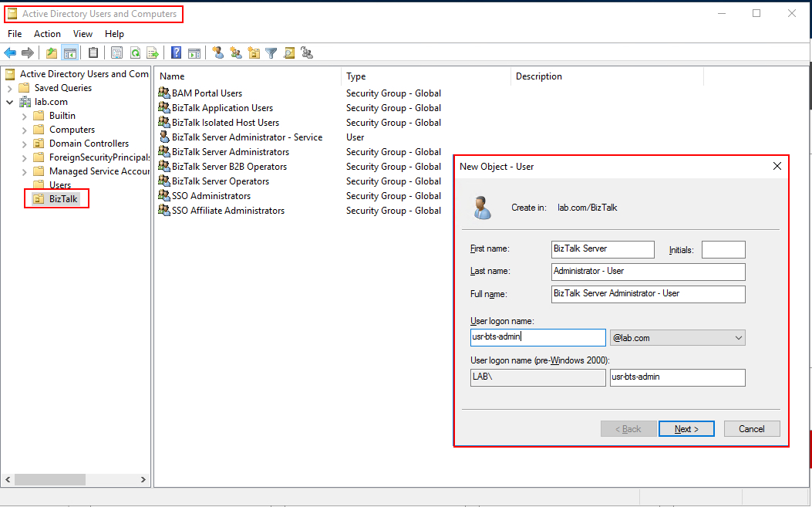Click the BizTalk Server Operators group icon
The height and width of the screenshot is (507, 812).
[164, 181]
